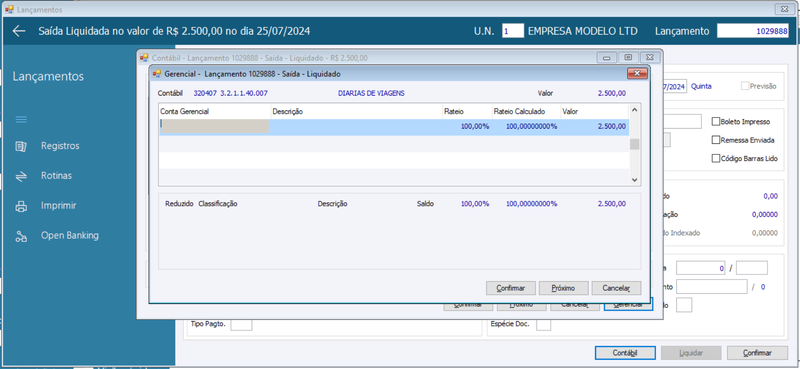Open Rotinas menu item
The width and height of the screenshot is (800, 369).
point(56,176)
